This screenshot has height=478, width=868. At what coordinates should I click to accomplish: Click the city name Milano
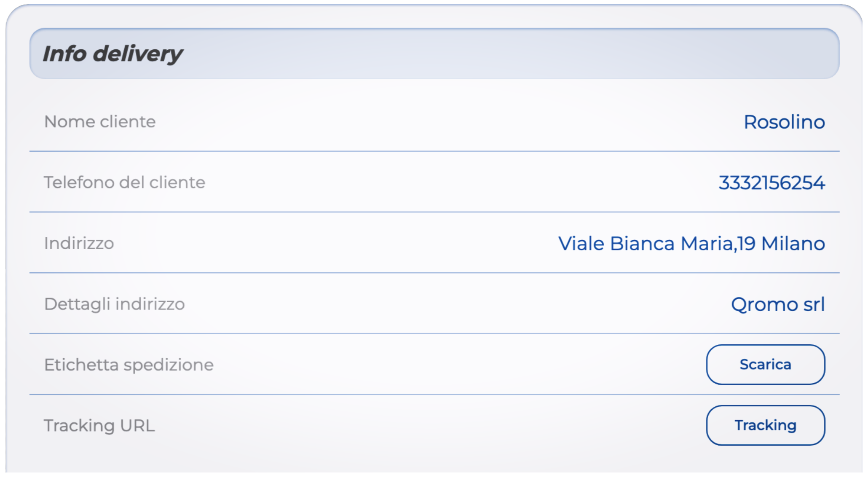tap(793, 244)
